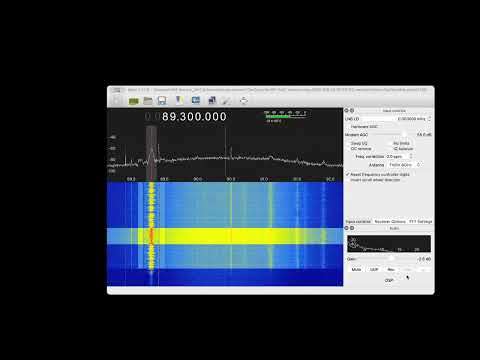Open the I/O device configuration (green board icon)
This screenshot has height=360, width=480.
(x=133, y=101)
